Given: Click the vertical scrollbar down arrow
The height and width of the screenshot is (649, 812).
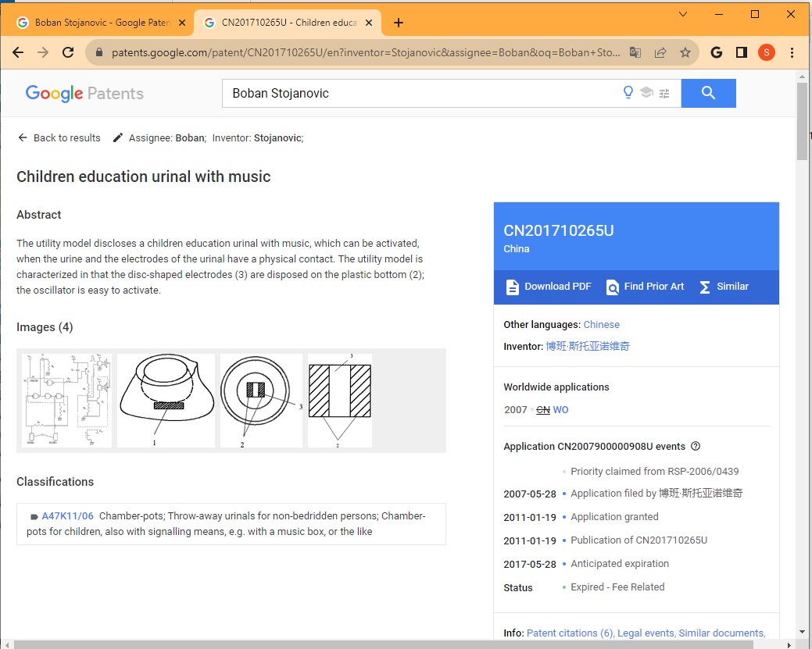Looking at the screenshot, I should tap(802, 632).
